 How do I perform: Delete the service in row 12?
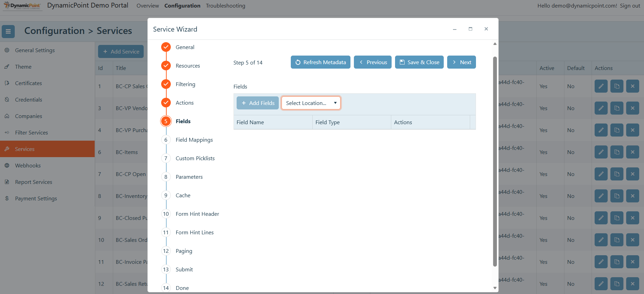633,284
